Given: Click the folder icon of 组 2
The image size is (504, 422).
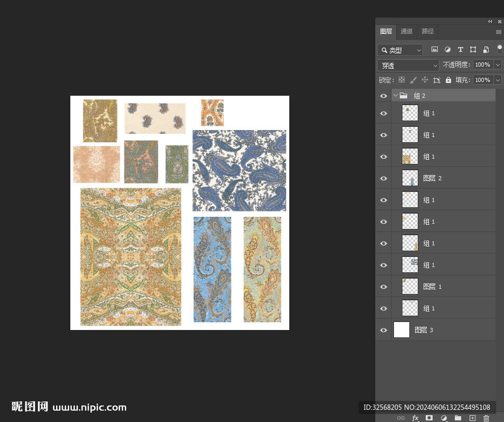Looking at the screenshot, I should [x=404, y=96].
